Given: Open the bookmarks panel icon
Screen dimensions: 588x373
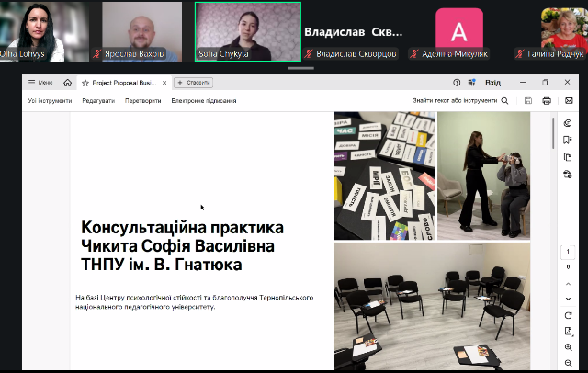Looking at the screenshot, I should click(568, 141).
